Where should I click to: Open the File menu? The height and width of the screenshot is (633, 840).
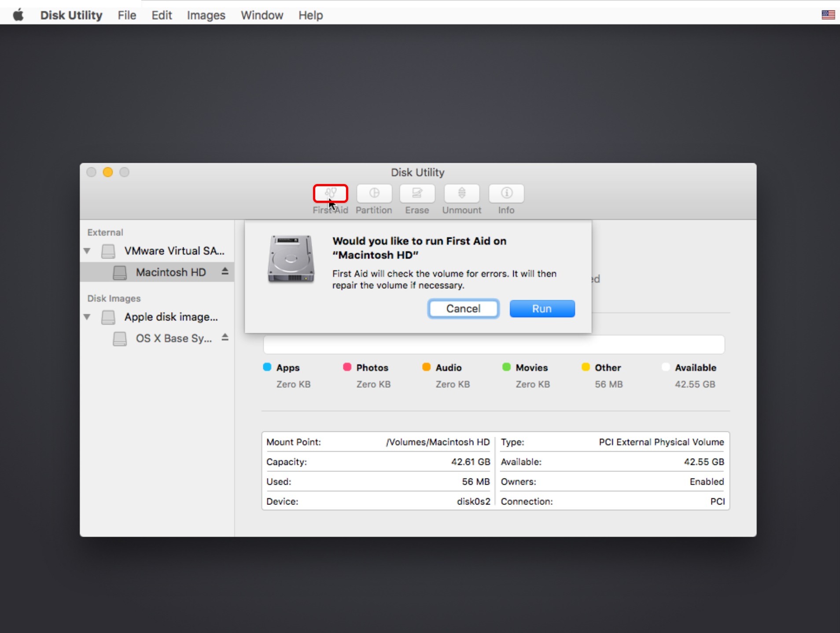(x=127, y=15)
